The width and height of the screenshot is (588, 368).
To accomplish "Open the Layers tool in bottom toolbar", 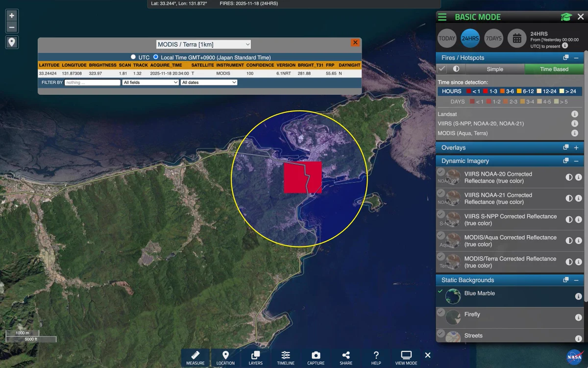I will (x=255, y=358).
